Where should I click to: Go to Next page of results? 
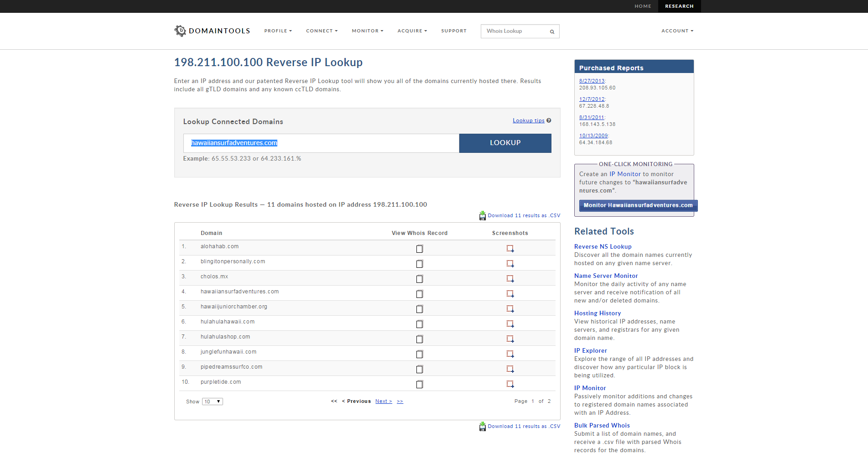(x=383, y=402)
